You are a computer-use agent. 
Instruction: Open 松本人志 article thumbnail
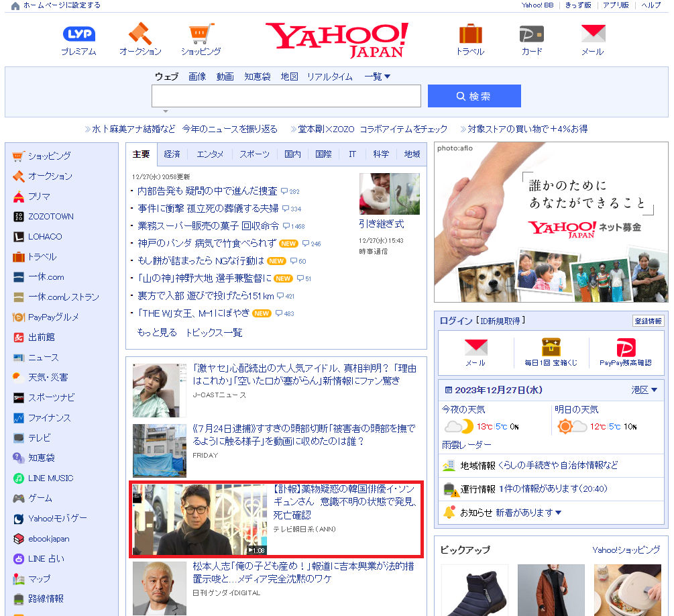(160, 588)
